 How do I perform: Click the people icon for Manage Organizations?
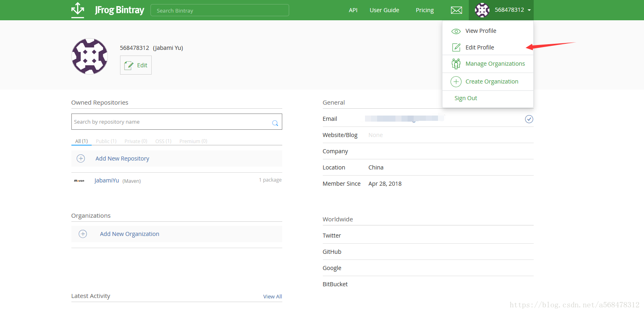(456, 64)
